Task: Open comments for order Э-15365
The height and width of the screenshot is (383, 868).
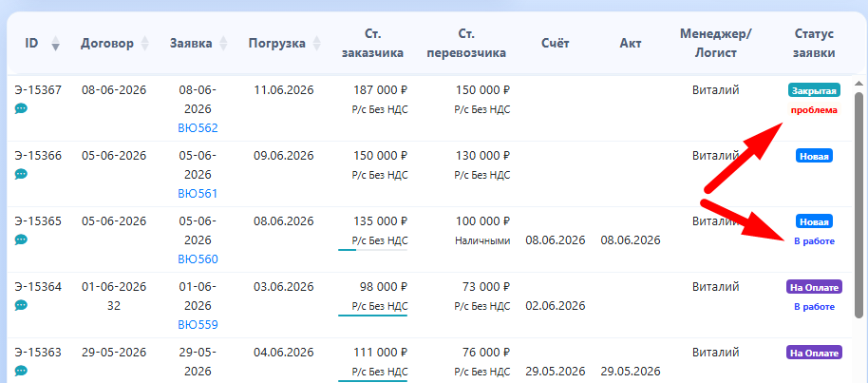Action: (x=21, y=239)
